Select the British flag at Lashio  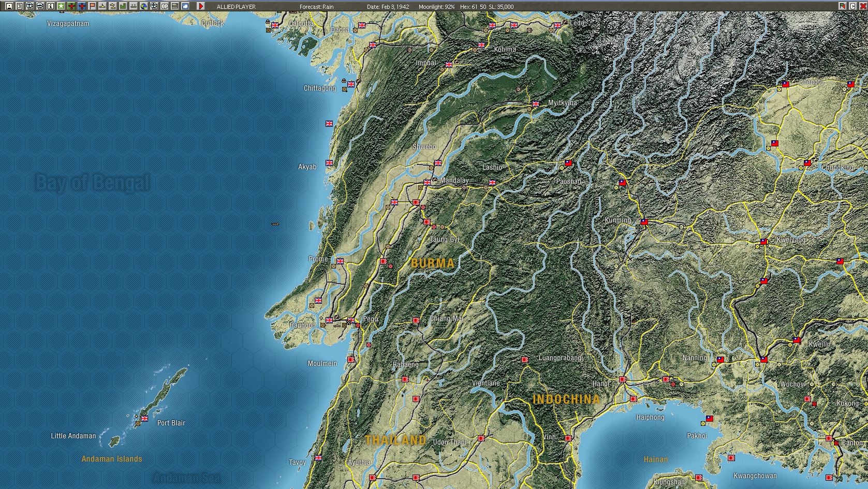492,183
